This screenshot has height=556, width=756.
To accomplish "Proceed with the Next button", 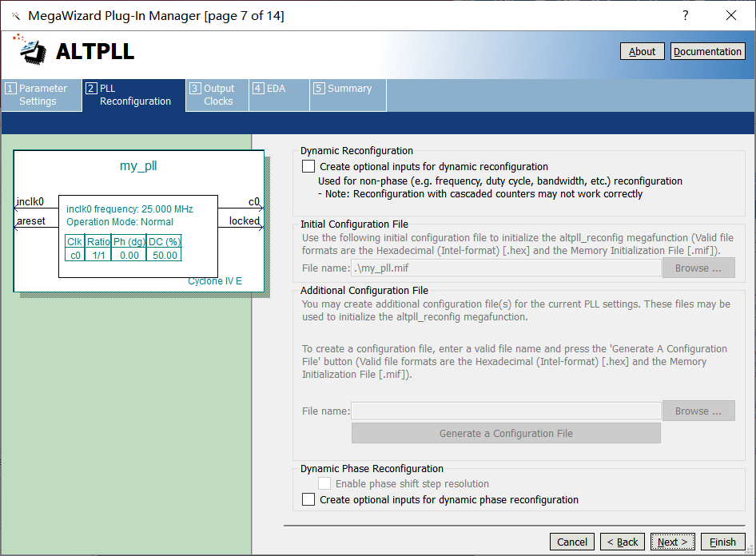I will pos(672,542).
